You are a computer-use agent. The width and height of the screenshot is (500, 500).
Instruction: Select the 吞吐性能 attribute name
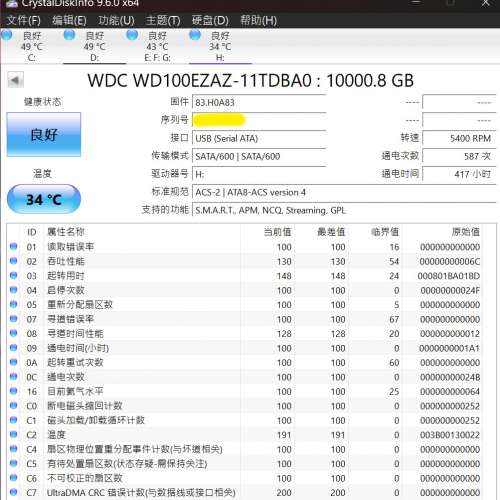click(x=66, y=261)
